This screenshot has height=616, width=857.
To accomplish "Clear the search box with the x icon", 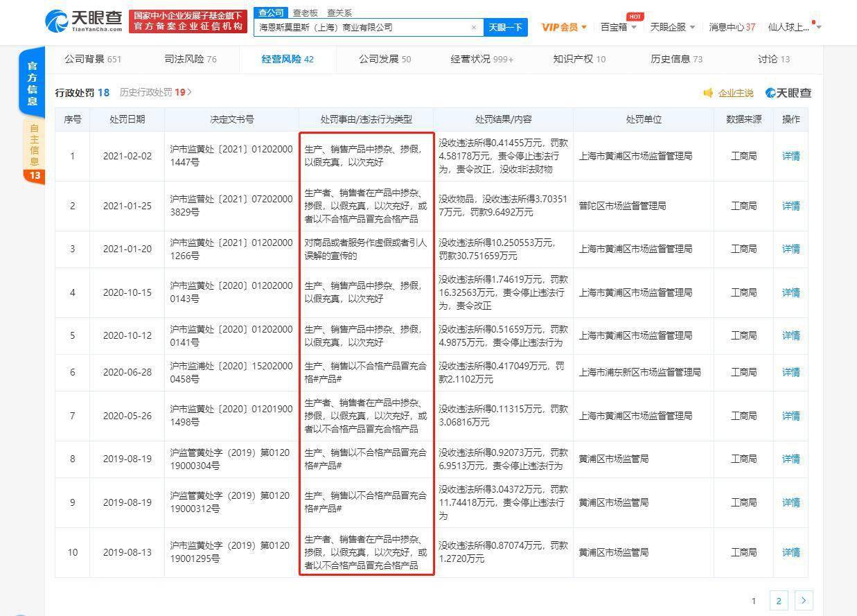I will point(474,28).
